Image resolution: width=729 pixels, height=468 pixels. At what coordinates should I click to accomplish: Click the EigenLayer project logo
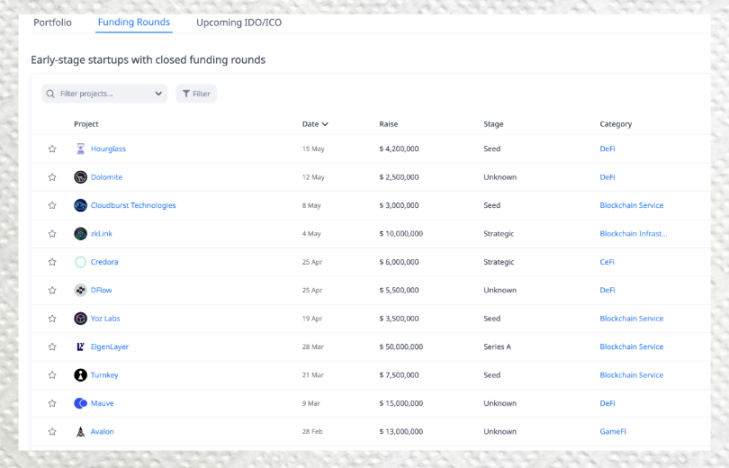[x=80, y=347]
